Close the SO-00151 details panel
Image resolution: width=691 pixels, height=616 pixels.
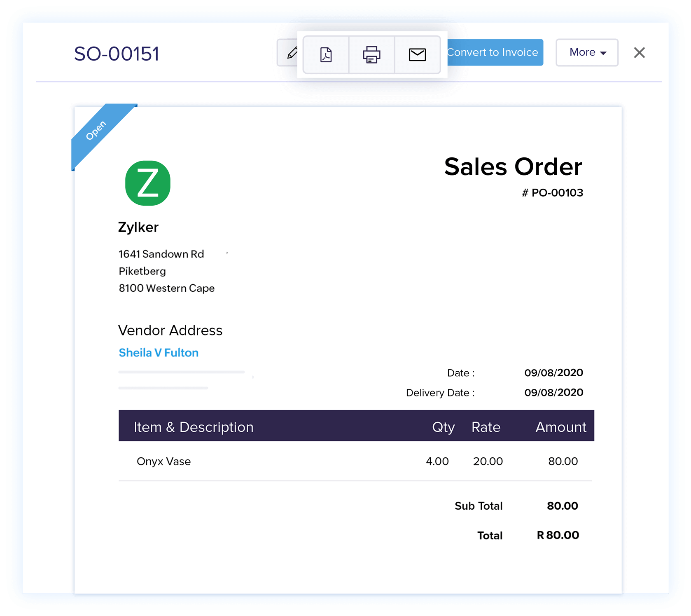639,53
